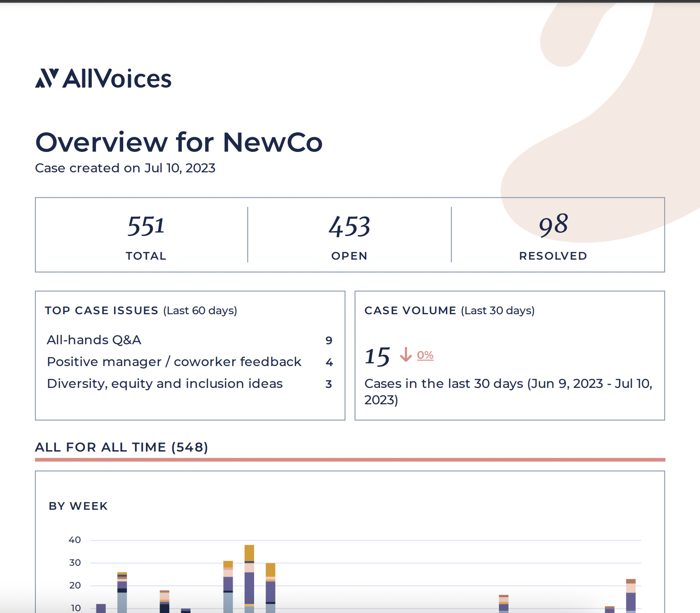Click the 'TOP CASE ISSUES' heading
The width and height of the screenshot is (700, 613).
tap(101, 311)
